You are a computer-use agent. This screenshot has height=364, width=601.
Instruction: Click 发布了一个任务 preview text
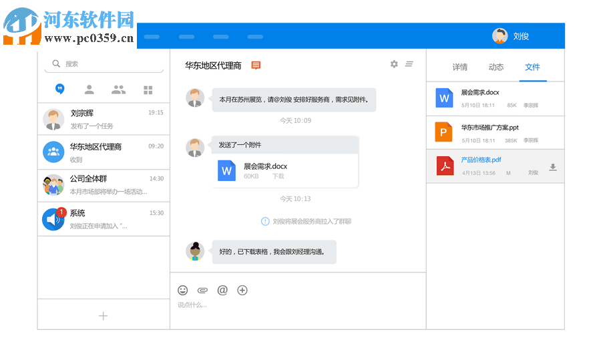(x=92, y=126)
